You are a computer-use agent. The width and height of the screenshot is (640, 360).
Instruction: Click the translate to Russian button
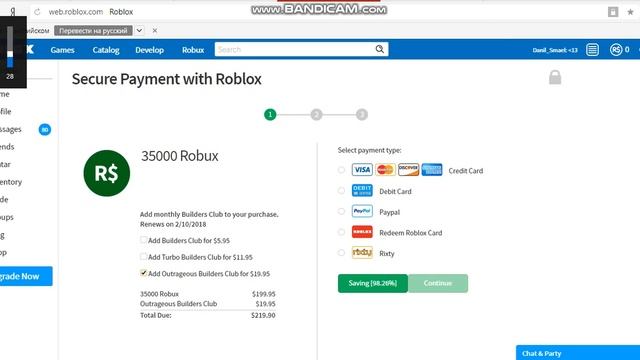(93, 31)
